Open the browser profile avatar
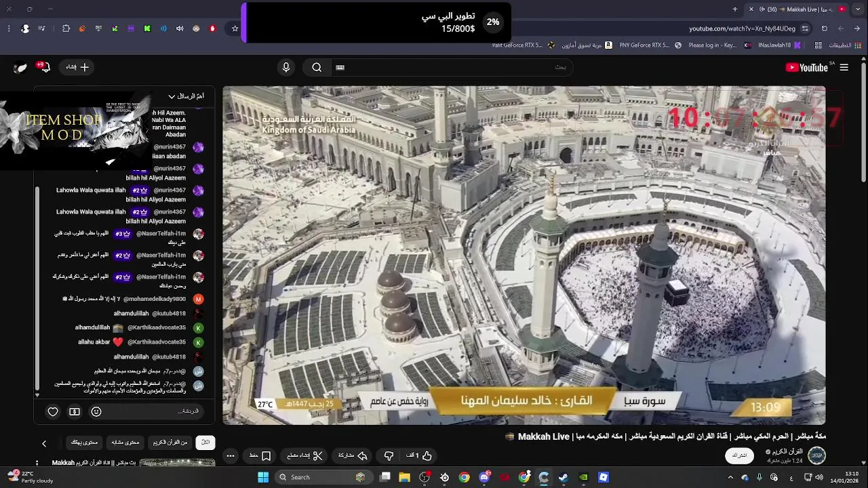Viewport: 868px width, 488px height. coord(25,28)
